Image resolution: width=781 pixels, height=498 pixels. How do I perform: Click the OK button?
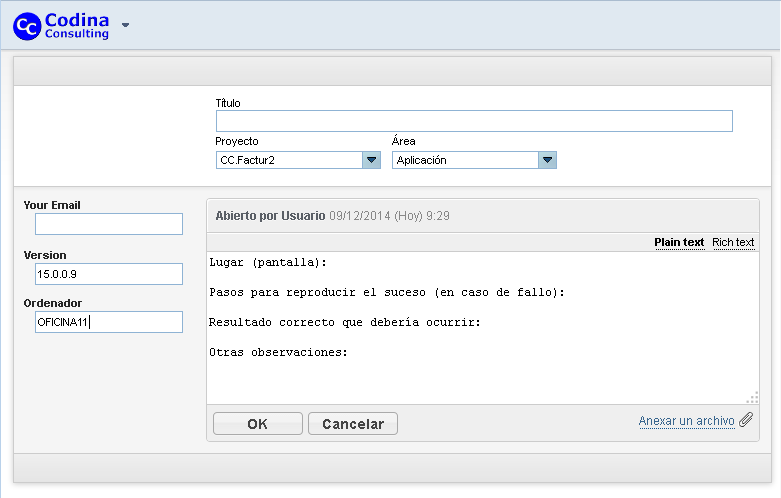click(258, 424)
